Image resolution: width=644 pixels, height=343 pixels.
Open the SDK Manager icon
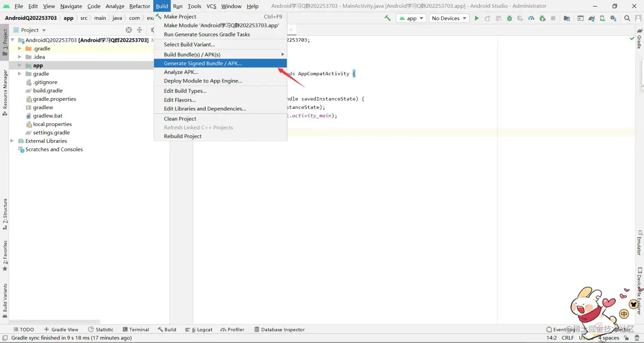(614, 18)
